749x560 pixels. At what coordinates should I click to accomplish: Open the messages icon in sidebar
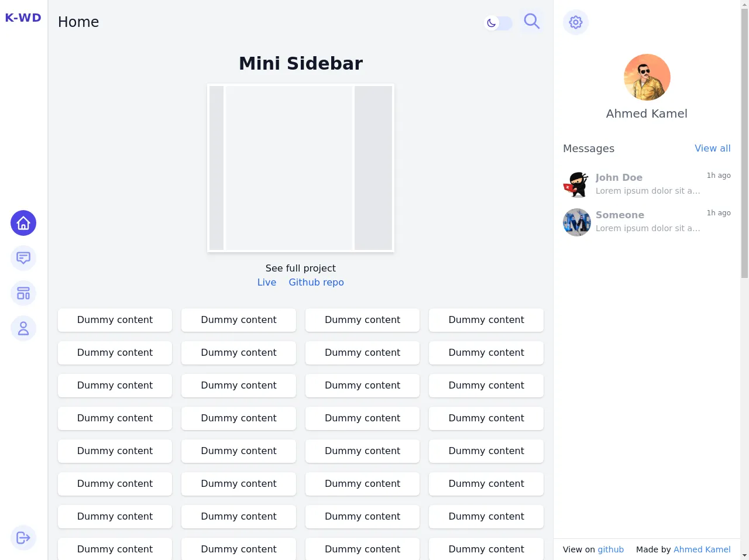pyautogui.click(x=23, y=258)
